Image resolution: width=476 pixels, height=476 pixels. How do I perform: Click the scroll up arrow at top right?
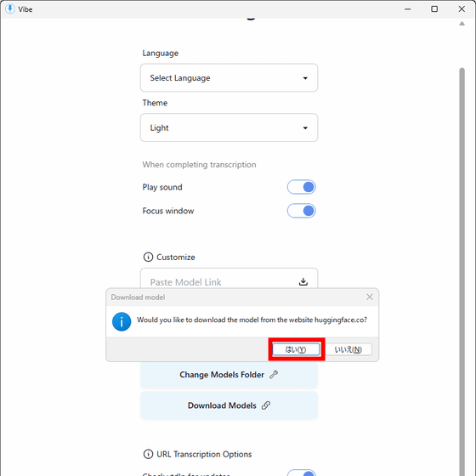point(462,24)
